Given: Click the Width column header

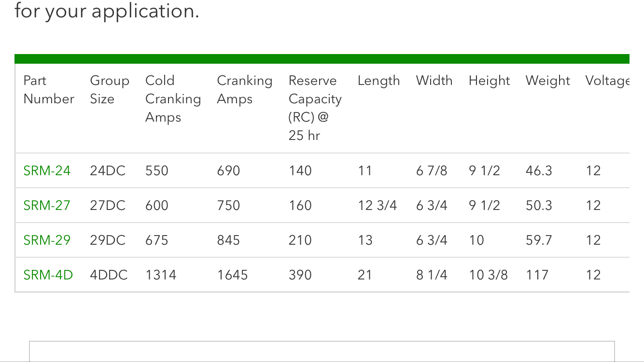Looking at the screenshot, I should tap(434, 81).
